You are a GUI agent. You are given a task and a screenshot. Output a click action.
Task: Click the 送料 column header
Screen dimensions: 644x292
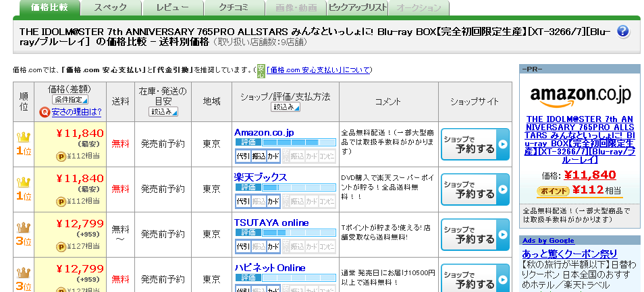coord(120,102)
